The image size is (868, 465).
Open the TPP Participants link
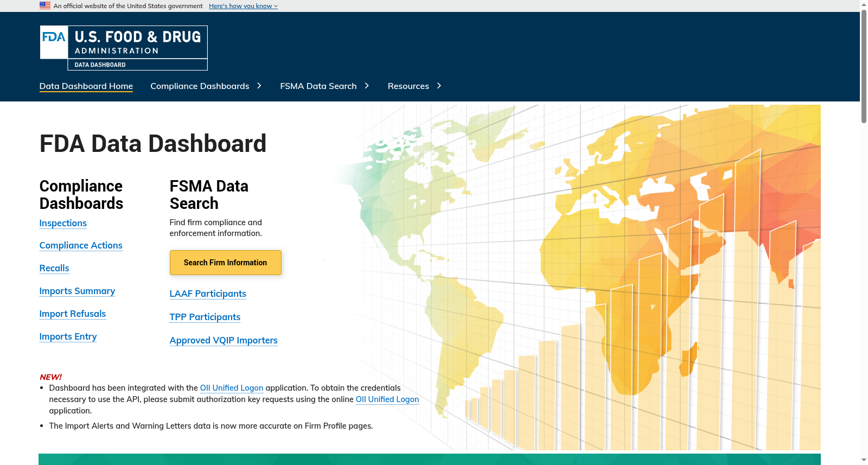pyautogui.click(x=205, y=317)
